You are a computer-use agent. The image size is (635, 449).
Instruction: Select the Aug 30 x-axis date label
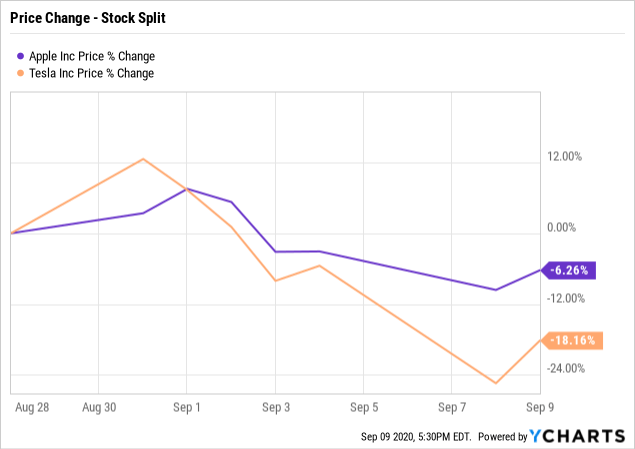coord(100,407)
